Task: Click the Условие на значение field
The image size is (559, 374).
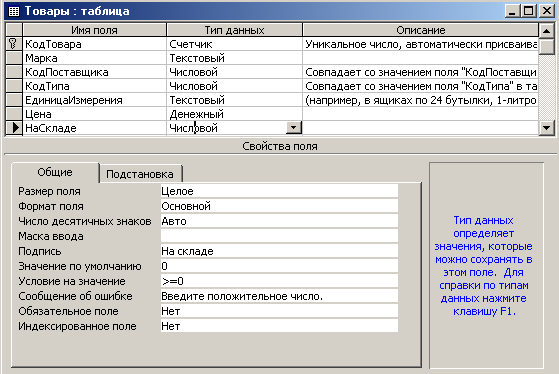Action: [279, 281]
